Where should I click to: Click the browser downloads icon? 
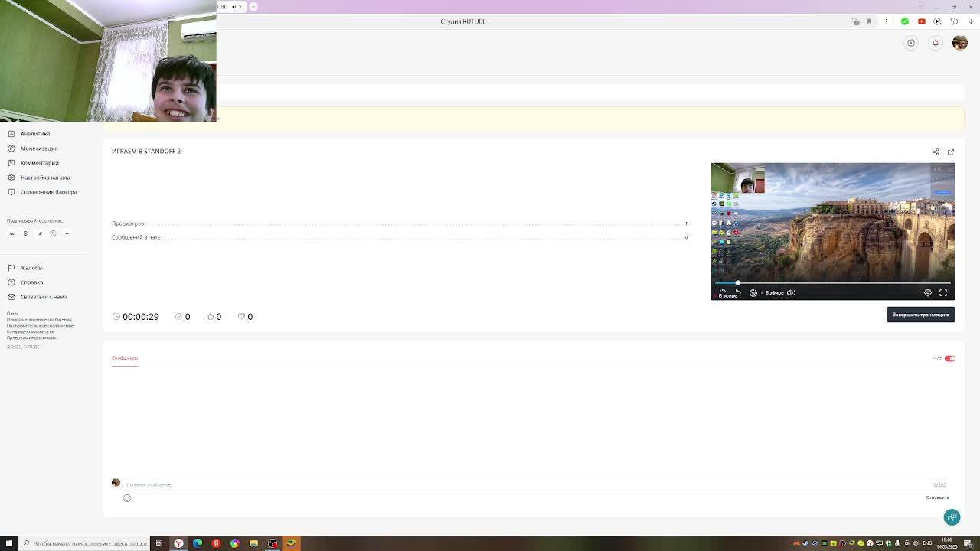(x=971, y=21)
